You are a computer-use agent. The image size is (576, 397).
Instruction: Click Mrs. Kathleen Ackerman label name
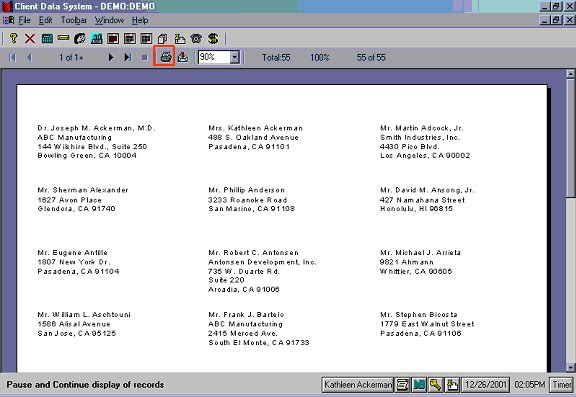[x=256, y=128]
